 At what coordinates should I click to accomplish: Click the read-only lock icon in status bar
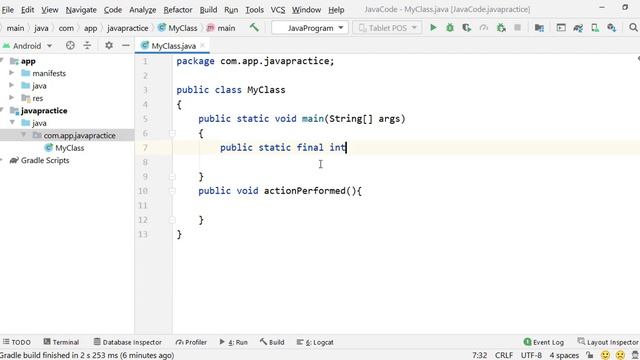589,355
